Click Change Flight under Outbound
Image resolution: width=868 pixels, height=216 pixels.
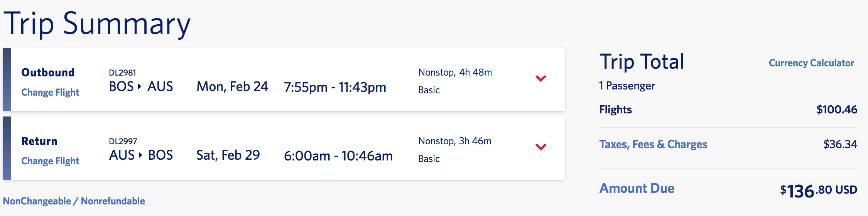[x=50, y=93]
